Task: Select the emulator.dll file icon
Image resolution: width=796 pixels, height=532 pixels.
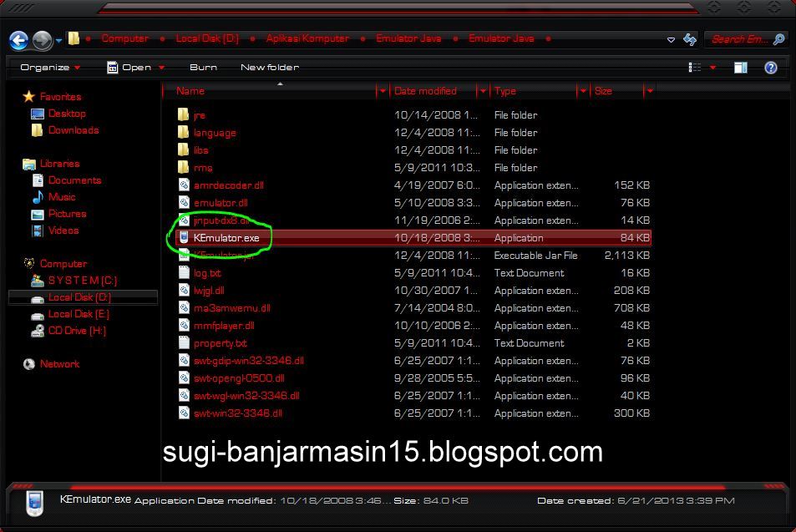Action: [185, 202]
